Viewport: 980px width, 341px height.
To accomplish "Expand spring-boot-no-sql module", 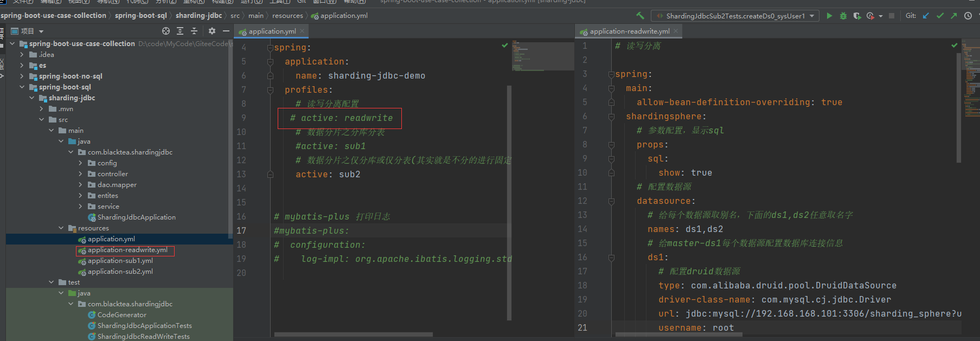I will [x=22, y=76].
